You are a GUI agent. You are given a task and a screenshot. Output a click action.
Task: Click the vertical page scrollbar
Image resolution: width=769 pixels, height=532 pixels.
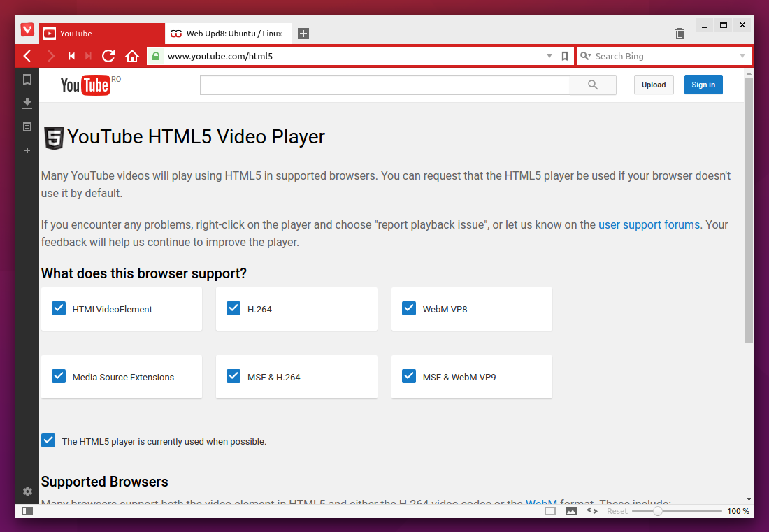click(749, 210)
